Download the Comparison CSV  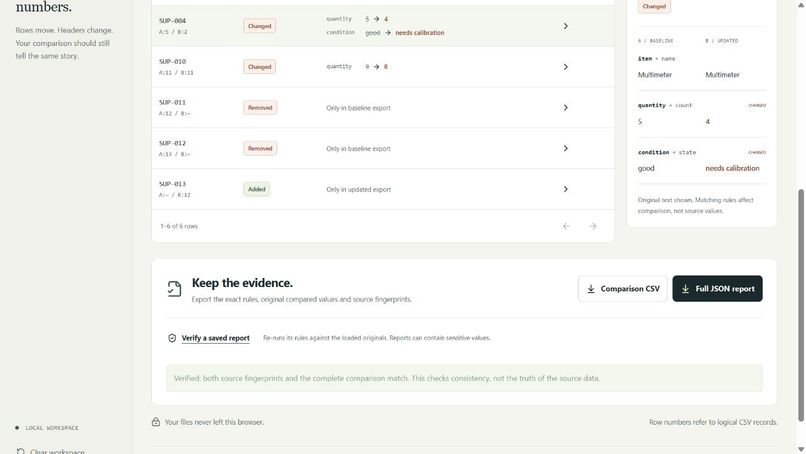point(622,288)
